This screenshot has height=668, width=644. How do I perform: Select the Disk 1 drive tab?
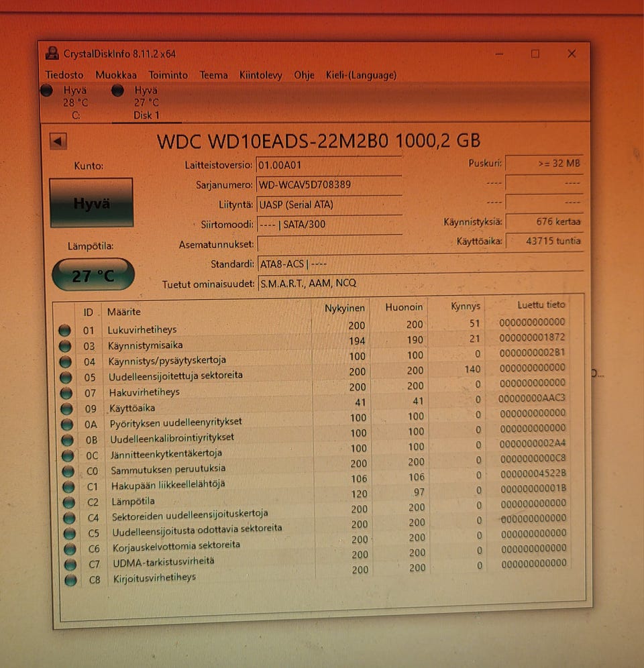146,103
